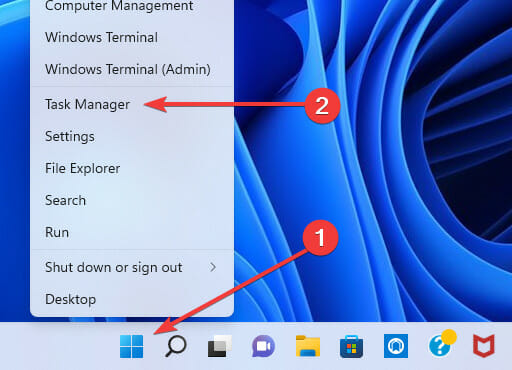
Task: Open Windows Terminal from the menu
Action: [132, 37]
